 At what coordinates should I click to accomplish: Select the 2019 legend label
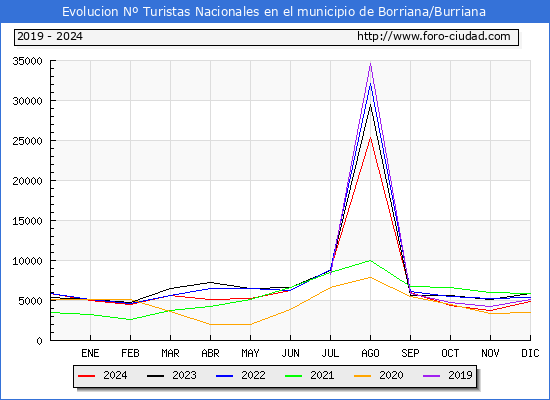click(x=460, y=375)
